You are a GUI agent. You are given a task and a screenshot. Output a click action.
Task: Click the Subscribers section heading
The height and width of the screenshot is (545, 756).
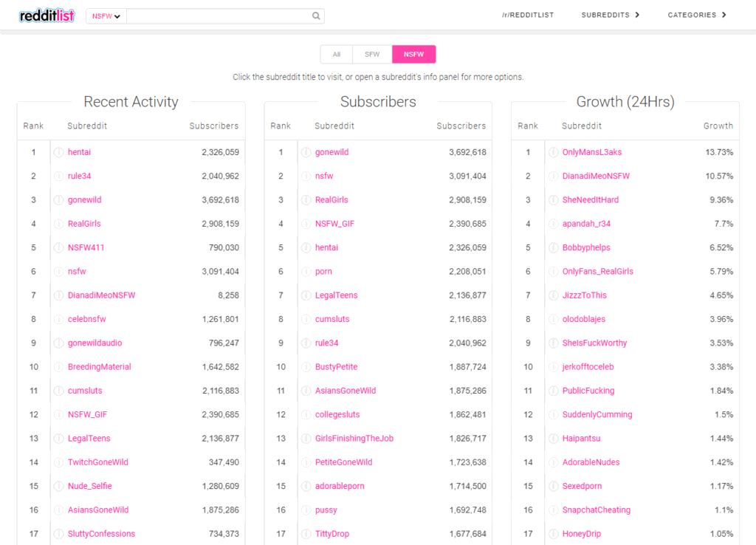tap(378, 102)
